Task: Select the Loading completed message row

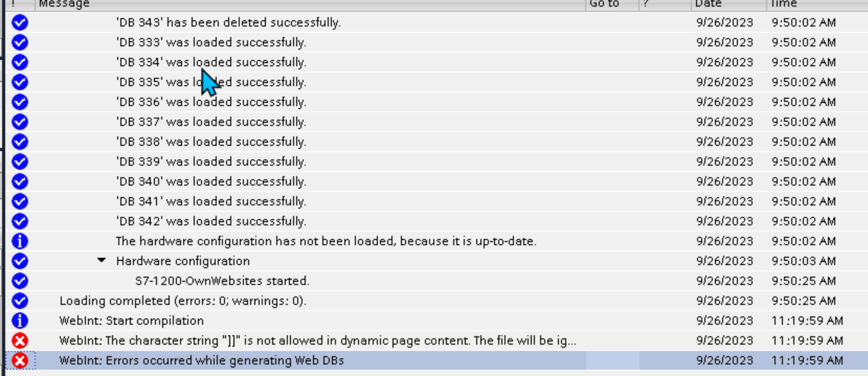Action: [x=182, y=301]
